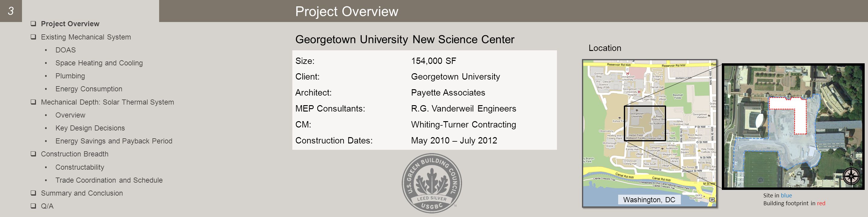Click the slide number 3 badge
The height and width of the screenshot is (217, 868).
click(11, 11)
